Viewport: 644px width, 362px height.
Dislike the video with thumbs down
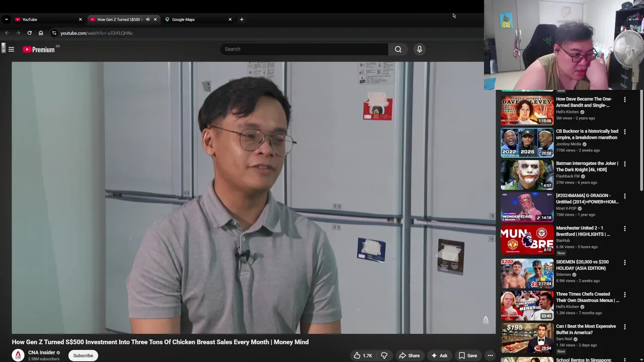click(384, 355)
